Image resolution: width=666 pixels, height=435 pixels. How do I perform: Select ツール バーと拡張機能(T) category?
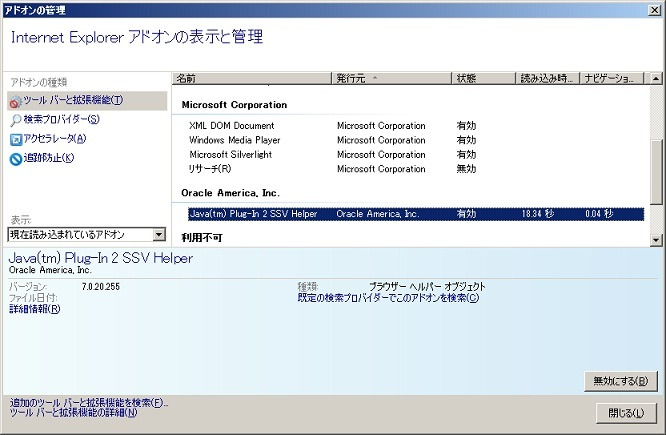point(87,101)
